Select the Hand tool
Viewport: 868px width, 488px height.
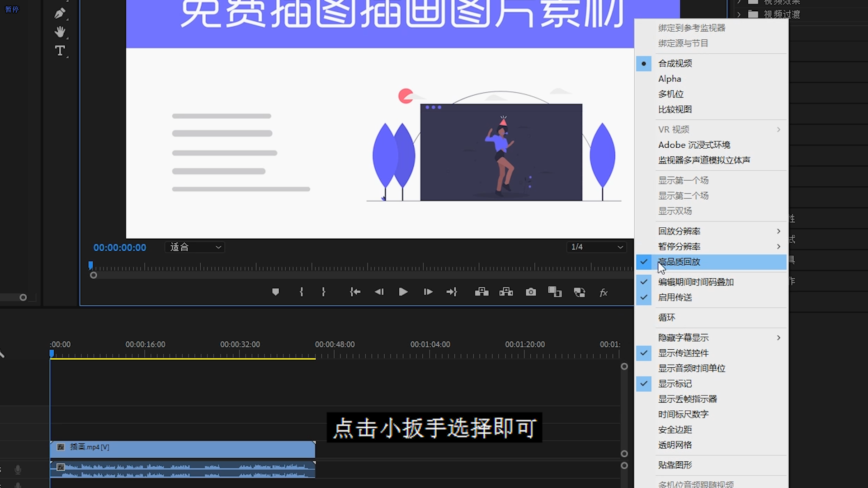coord(60,32)
